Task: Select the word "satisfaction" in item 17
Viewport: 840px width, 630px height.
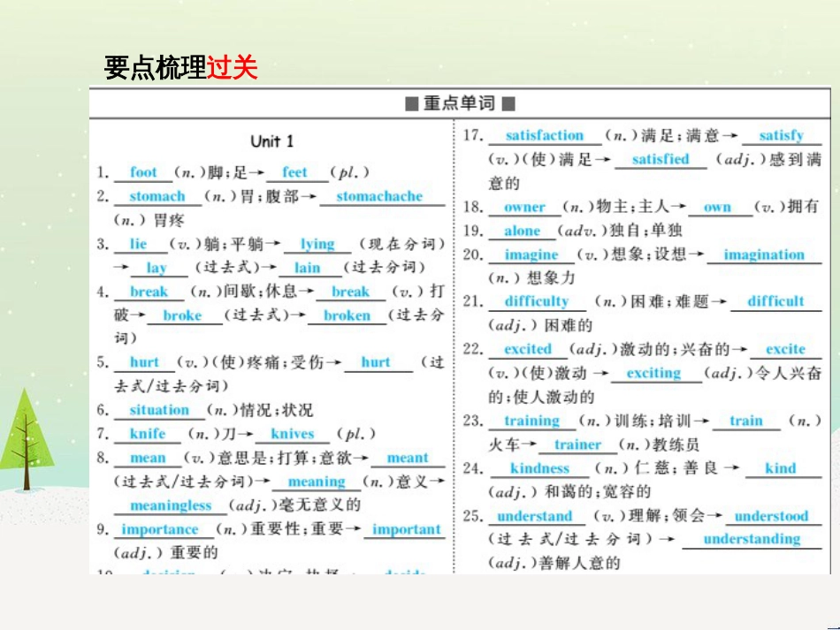Action: coord(546,135)
